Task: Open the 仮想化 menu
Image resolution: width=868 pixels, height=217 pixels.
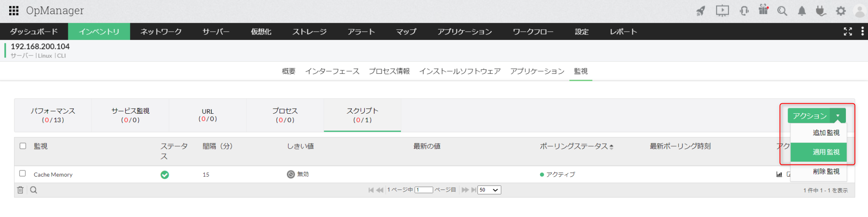Action: click(x=261, y=32)
